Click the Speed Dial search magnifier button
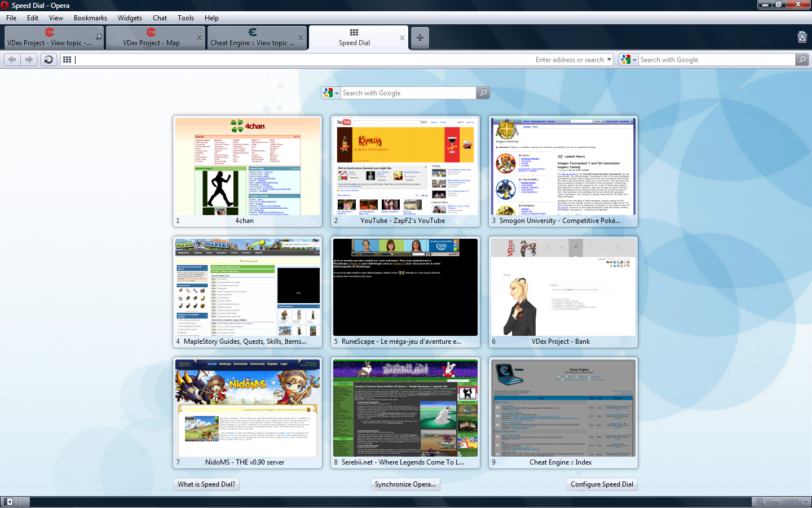 pos(483,93)
